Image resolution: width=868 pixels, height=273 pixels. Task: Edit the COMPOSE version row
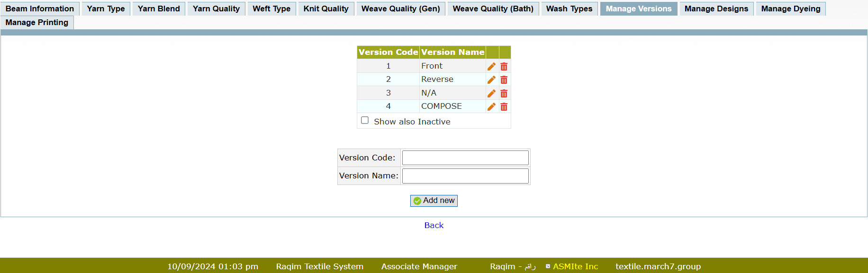point(491,106)
